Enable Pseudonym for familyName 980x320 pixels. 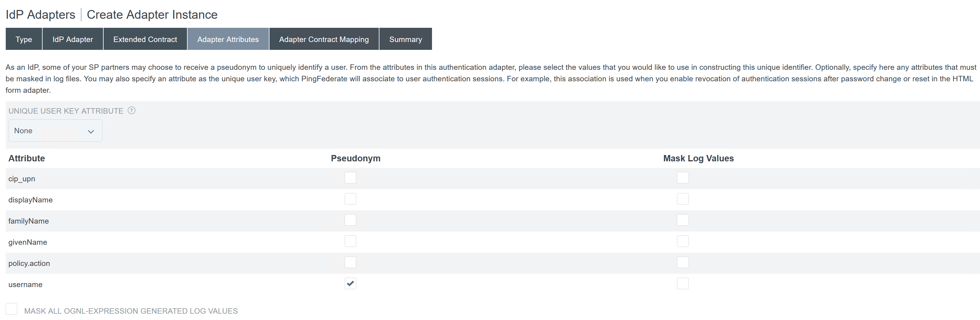coord(350,220)
